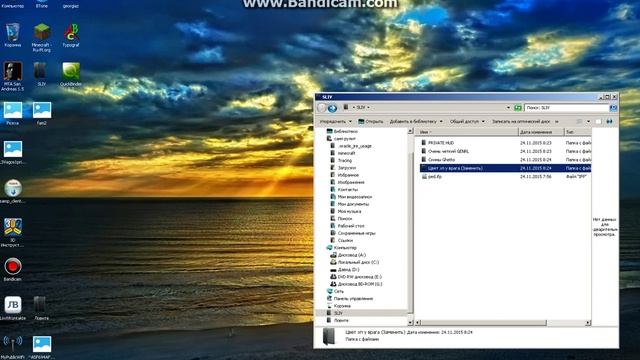Image resolution: width=640 pixels, height=360 pixels.
Task: Click the Explorer back navigation button
Action: 322,108
